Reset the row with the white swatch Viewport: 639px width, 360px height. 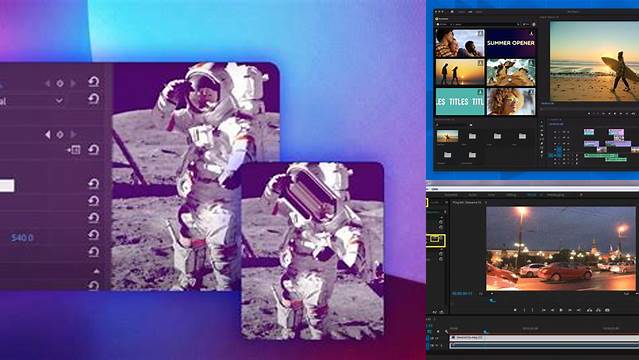tap(94, 184)
